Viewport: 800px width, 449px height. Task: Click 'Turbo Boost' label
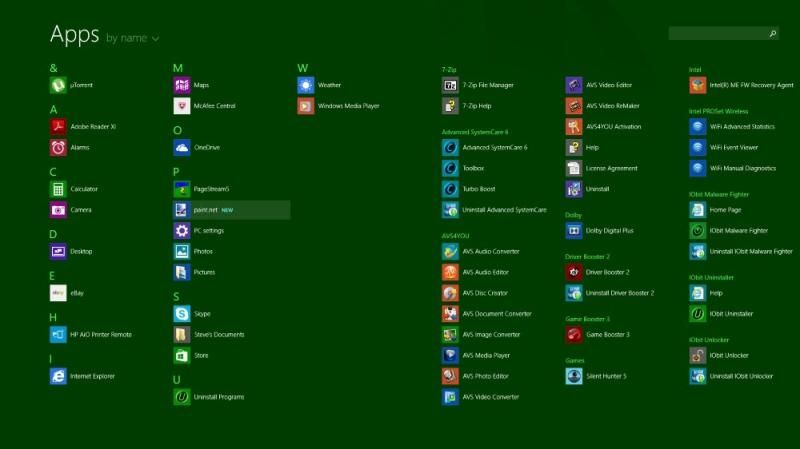(x=479, y=189)
